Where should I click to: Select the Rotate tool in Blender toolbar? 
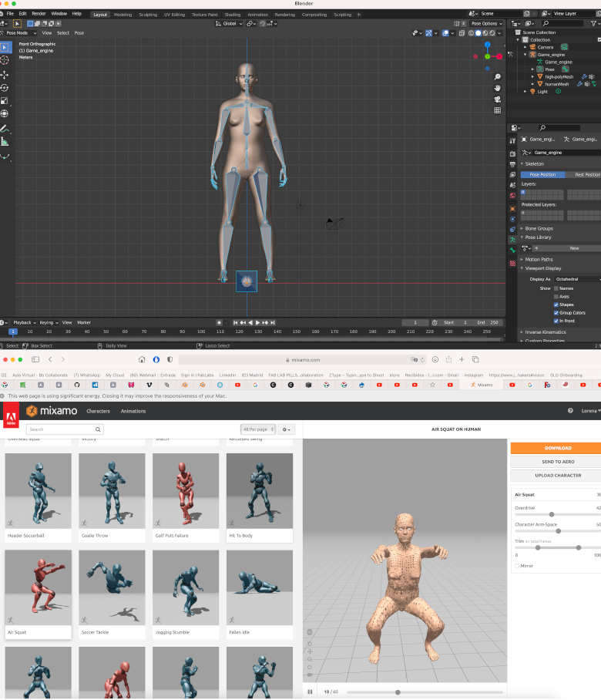[x=5, y=88]
